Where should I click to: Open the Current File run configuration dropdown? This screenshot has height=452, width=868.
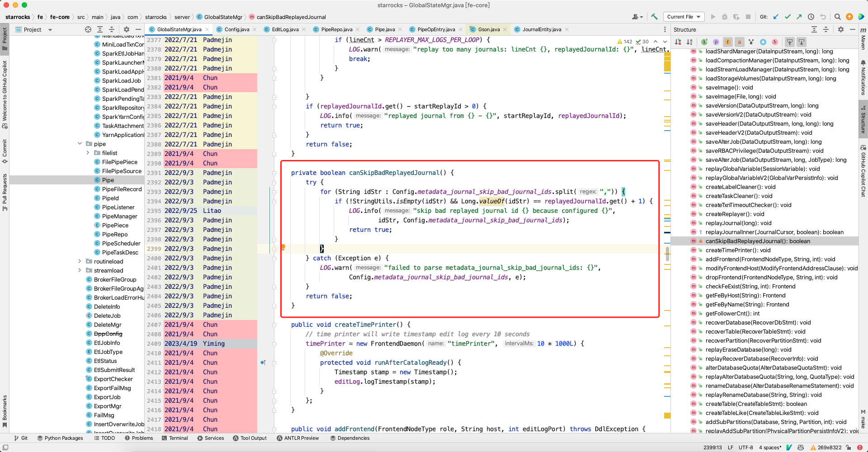click(684, 17)
